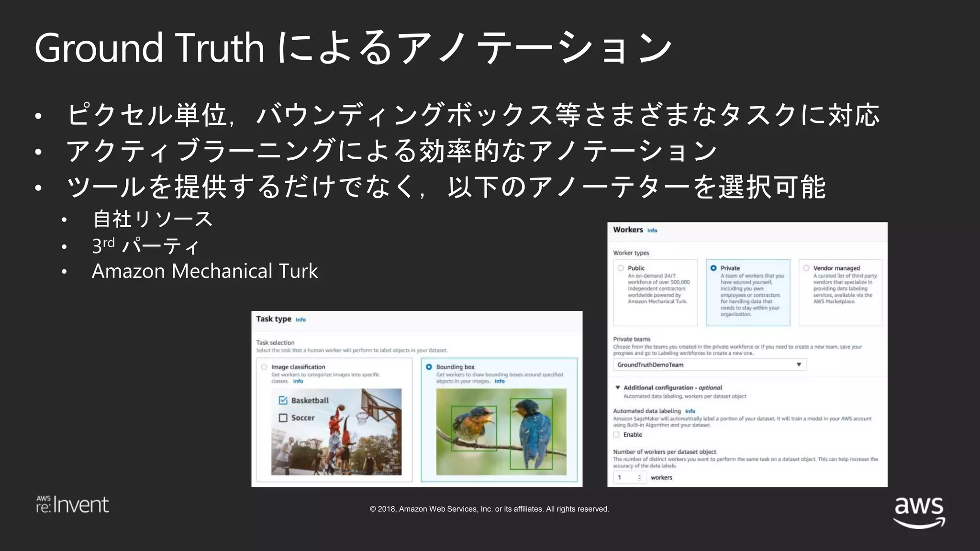The image size is (980, 551).
Task: Toggle the Soccer checkbox in sample image
Action: [x=283, y=418]
